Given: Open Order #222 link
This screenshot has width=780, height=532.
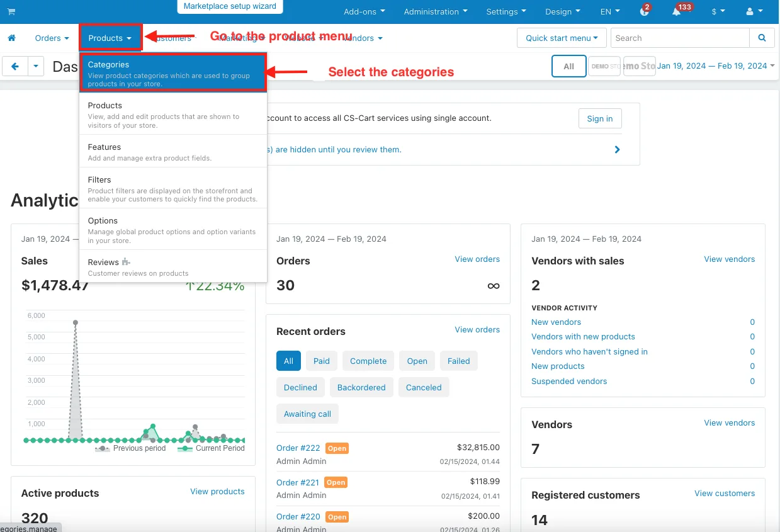Looking at the screenshot, I should coord(298,448).
